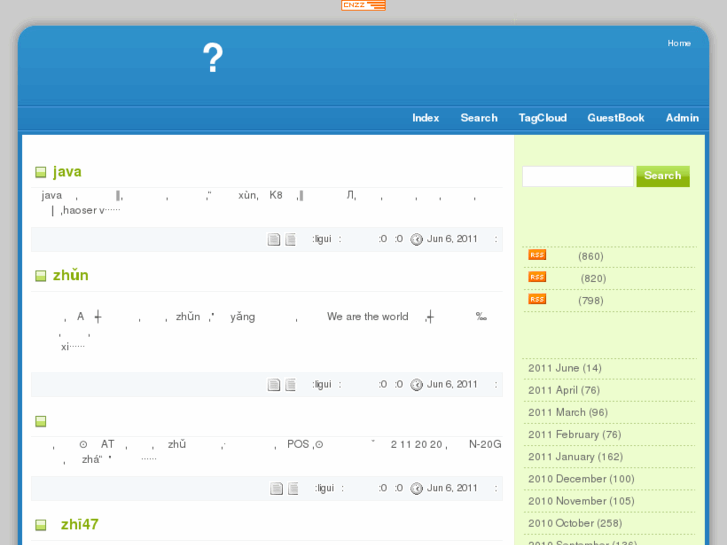
Task: Open the CNZZ statistics badge icon
Action: 364,5
